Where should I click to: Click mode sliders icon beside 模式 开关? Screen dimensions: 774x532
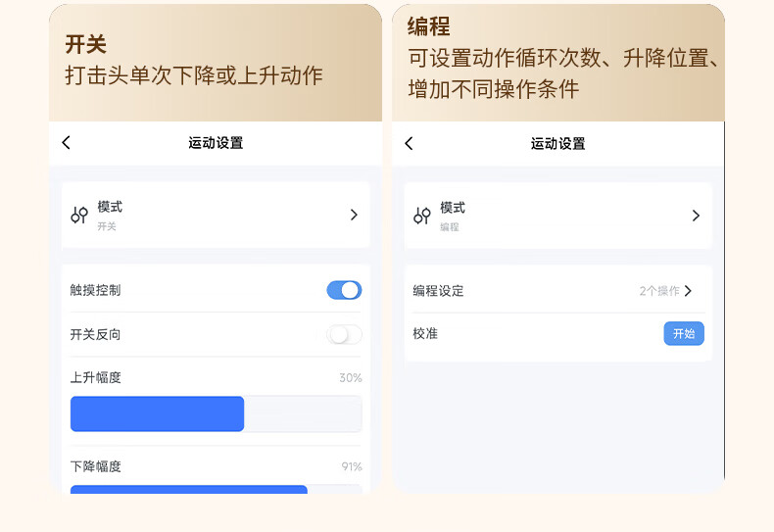(x=79, y=216)
